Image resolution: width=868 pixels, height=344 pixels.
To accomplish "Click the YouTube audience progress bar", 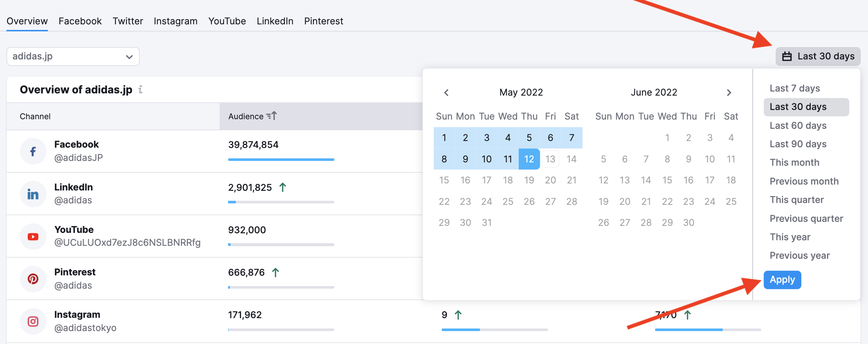I will point(281,244).
